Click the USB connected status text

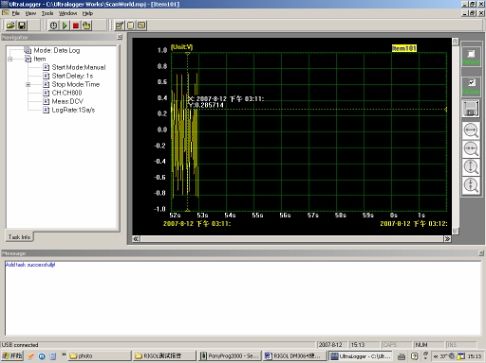pyautogui.click(x=20, y=345)
